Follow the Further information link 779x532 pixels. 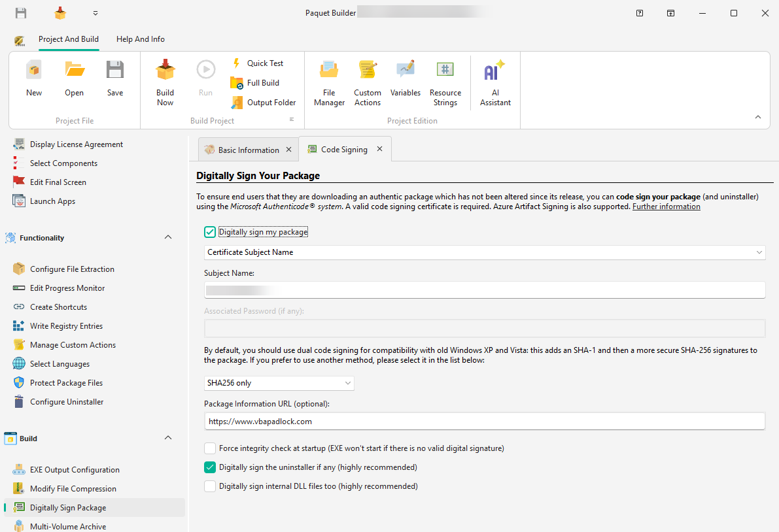click(666, 207)
